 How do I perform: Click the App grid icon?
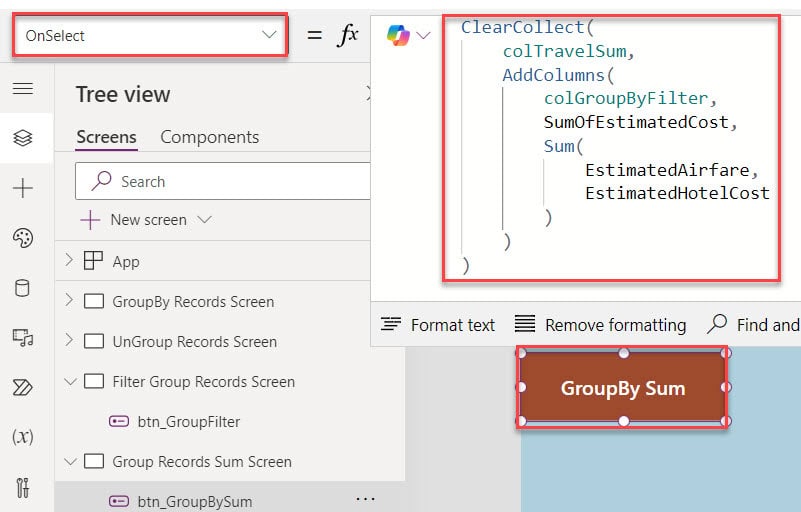coord(93,261)
